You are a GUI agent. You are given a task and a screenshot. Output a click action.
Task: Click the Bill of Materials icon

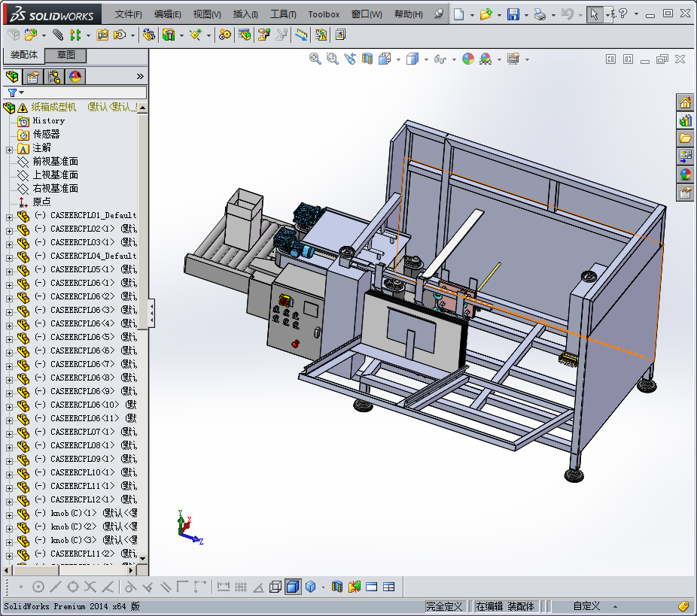pyautogui.click(x=245, y=35)
